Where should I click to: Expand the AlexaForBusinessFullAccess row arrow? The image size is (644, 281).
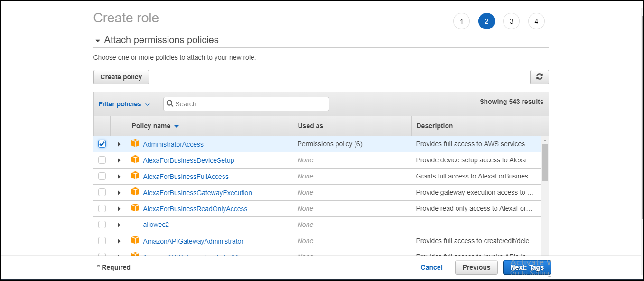119,177
